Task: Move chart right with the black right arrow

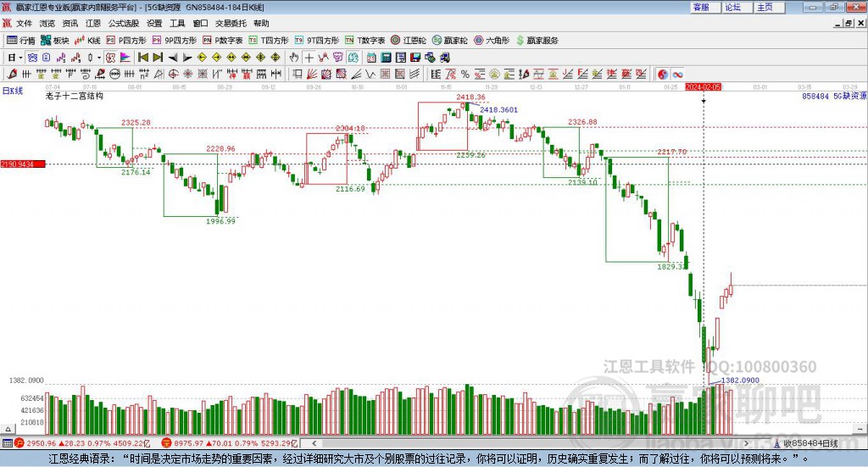Action: (x=187, y=58)
